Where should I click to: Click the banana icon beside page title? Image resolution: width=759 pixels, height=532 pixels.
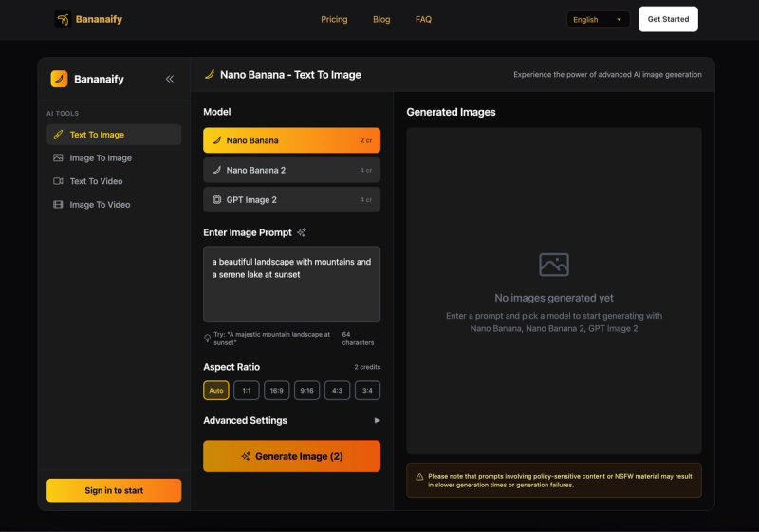[209, 75]
